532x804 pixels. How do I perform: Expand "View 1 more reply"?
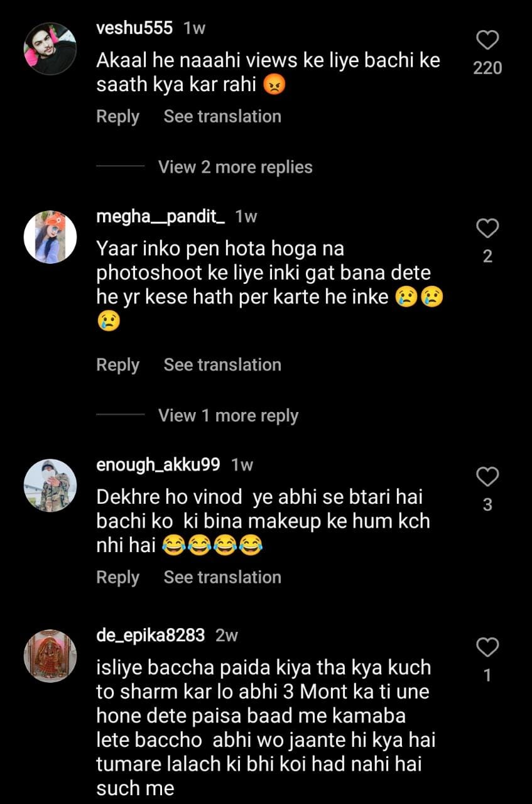pyautogui.click(x=228, y=416)
